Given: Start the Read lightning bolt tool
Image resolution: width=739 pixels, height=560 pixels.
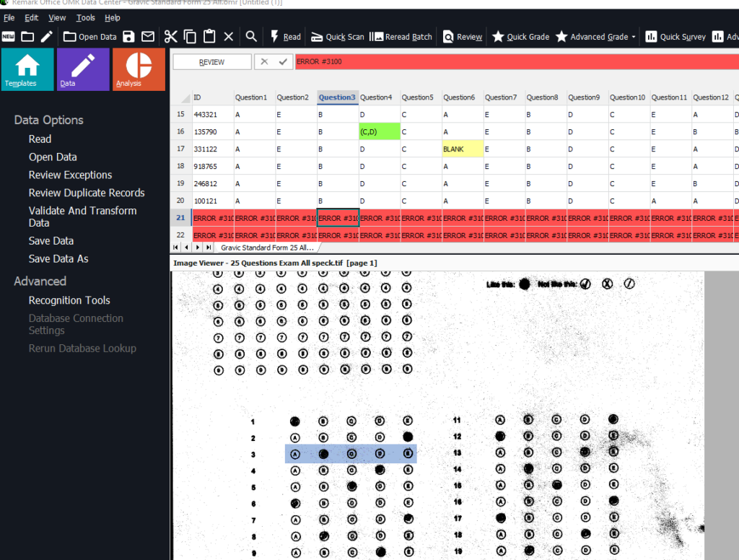Looking at the screenshot, I should pos(286,36).
